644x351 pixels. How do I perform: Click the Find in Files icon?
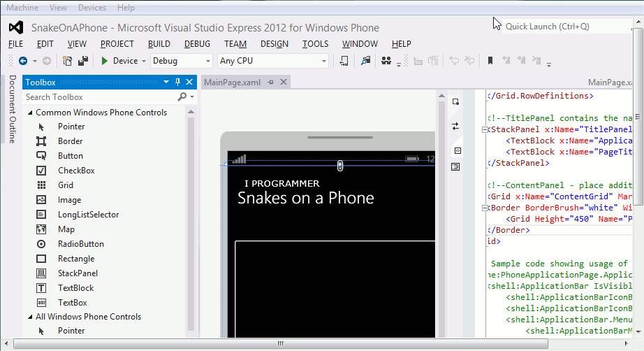pos(365,61)
